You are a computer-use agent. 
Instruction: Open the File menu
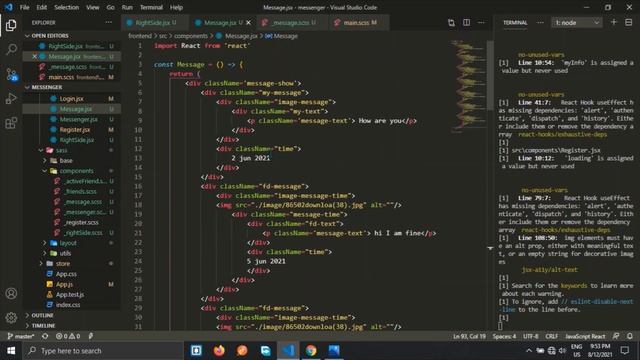click(24, 7)
